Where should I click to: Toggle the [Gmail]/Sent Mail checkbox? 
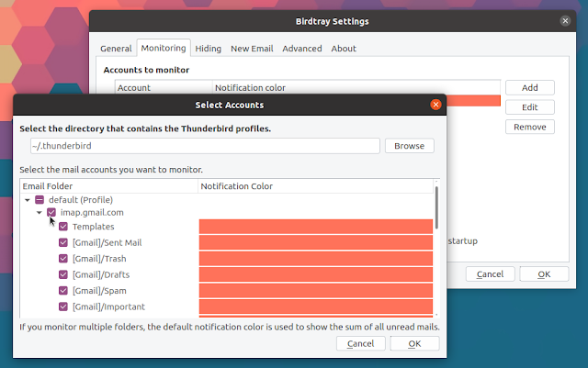[x=63, y=243]
